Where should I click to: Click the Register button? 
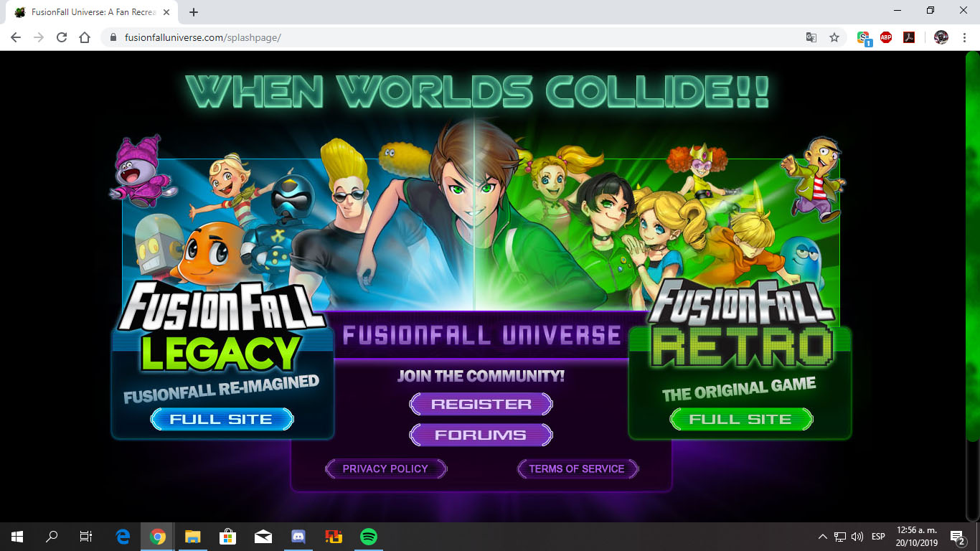tap(481, 404)
